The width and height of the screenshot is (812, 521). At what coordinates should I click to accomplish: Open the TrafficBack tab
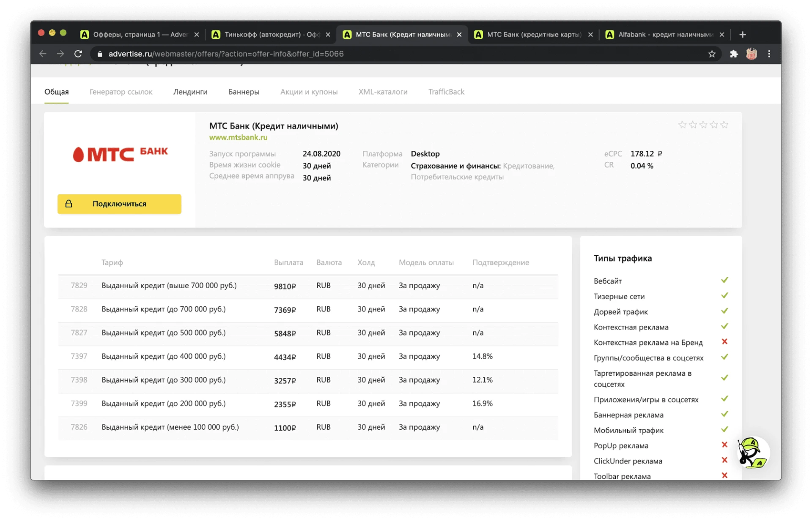pyautogui.click(x=446, y=92)
